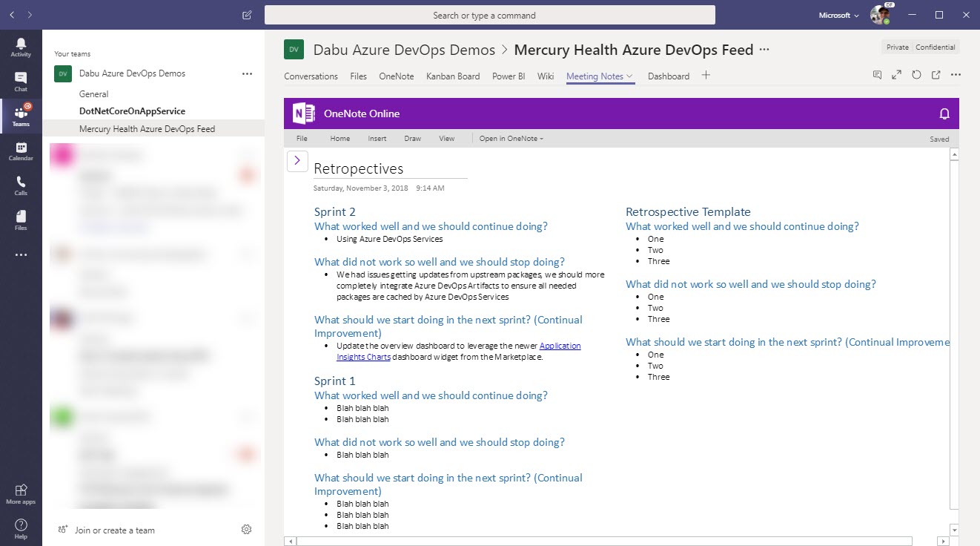The width and height of the screenshot is (980, 546).
Task: Switch to the OneNote tab
Action: (397, 76)
